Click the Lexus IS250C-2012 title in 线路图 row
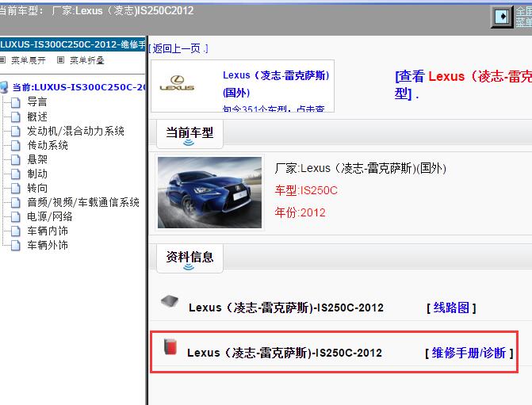Screen dimensions: 532x405 286,308
